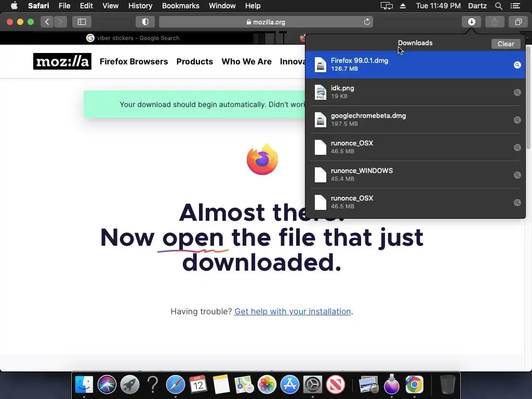Click the forward navigation arrow

coord(60,22)
